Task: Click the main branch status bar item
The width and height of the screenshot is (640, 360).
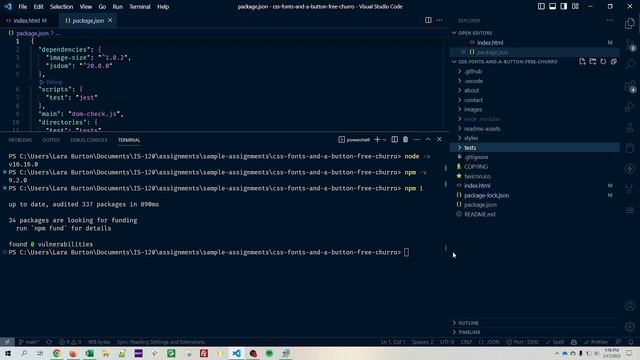Action: pos(29,342)
